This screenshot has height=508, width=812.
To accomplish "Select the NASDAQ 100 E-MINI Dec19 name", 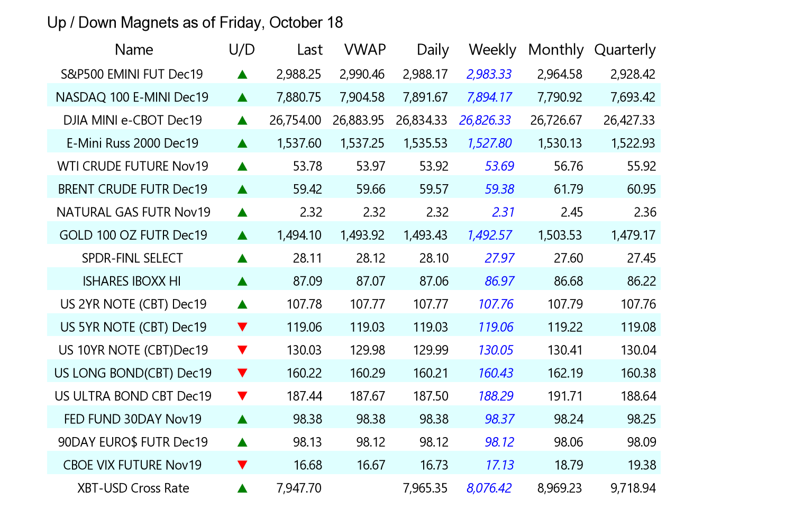I will pos(132,97).
